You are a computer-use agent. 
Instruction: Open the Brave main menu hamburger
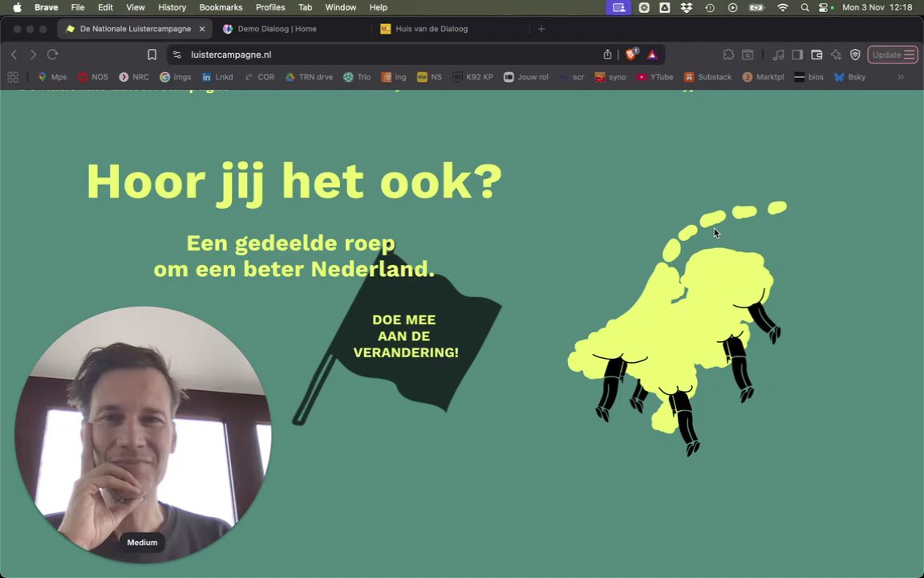click(910, 55)
